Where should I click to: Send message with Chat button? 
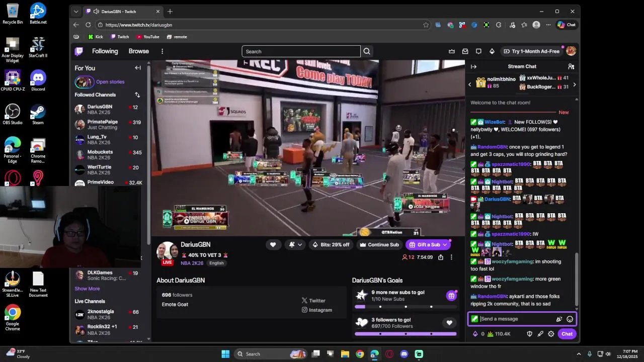[567, 334]
